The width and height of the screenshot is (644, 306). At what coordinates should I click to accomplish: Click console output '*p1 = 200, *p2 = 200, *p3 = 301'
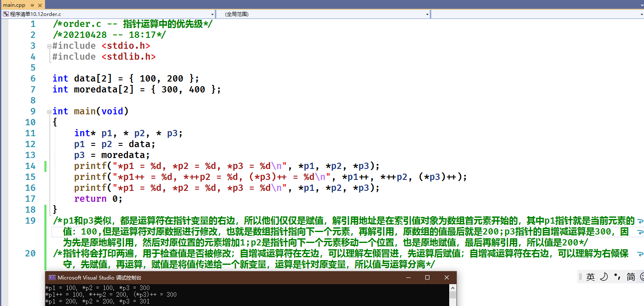click(x=97, y=301)
